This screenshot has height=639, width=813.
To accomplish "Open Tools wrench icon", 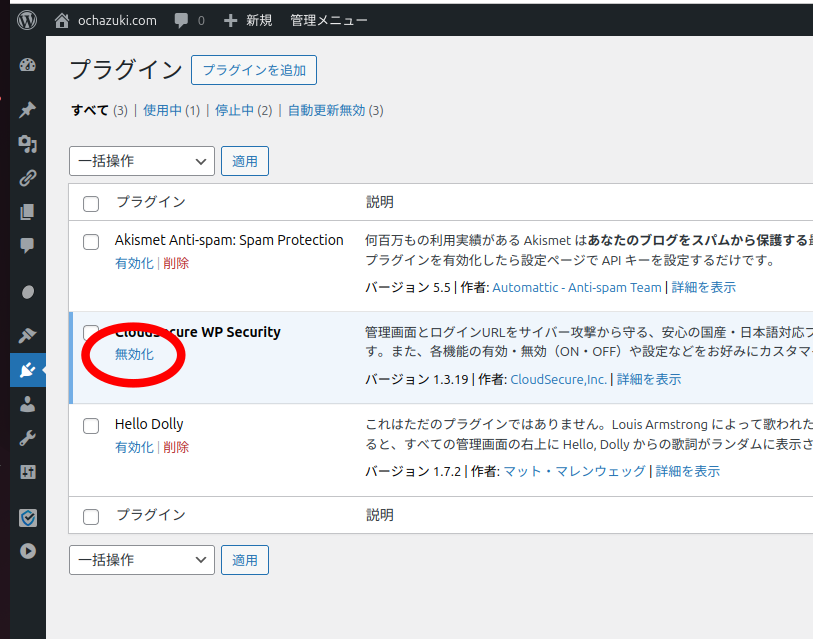I will coord(28,438).
